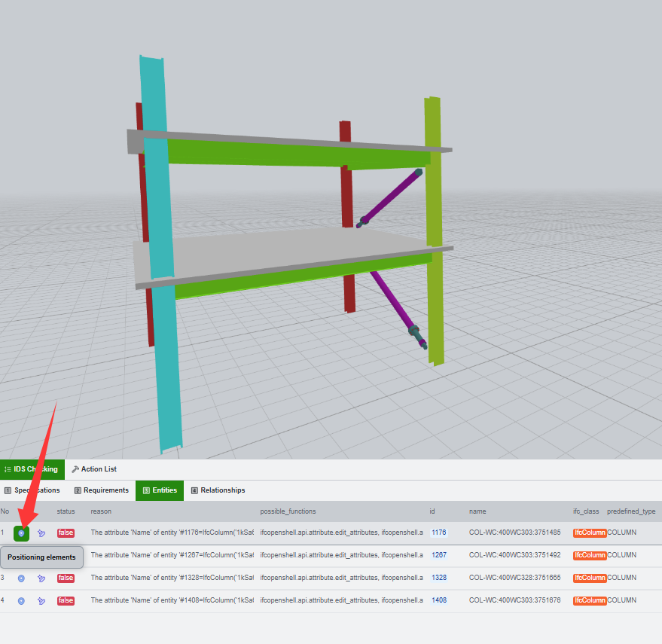Select the yellow-green column in the 3D view

[435, 203]
